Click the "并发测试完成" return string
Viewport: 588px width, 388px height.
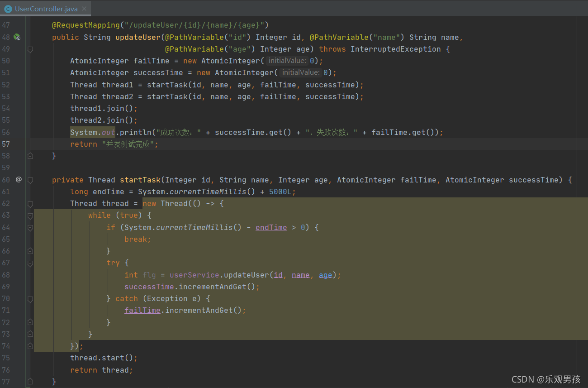point(129,144)
